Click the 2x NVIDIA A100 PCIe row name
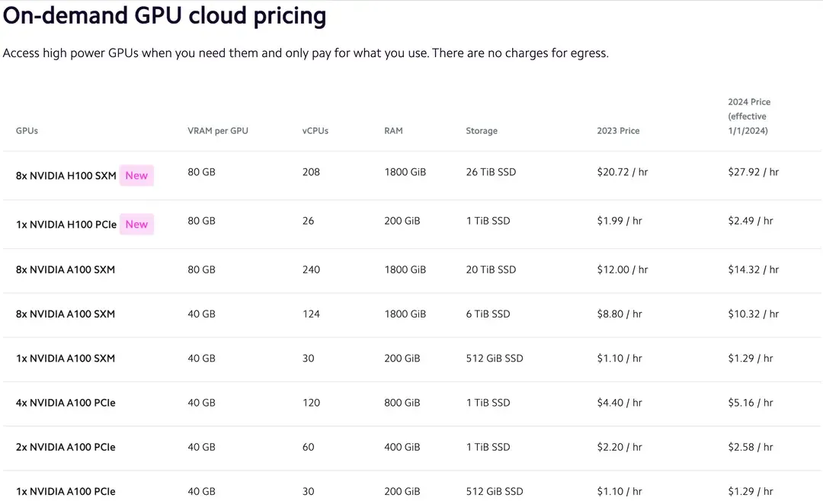 tap(66, 447)
